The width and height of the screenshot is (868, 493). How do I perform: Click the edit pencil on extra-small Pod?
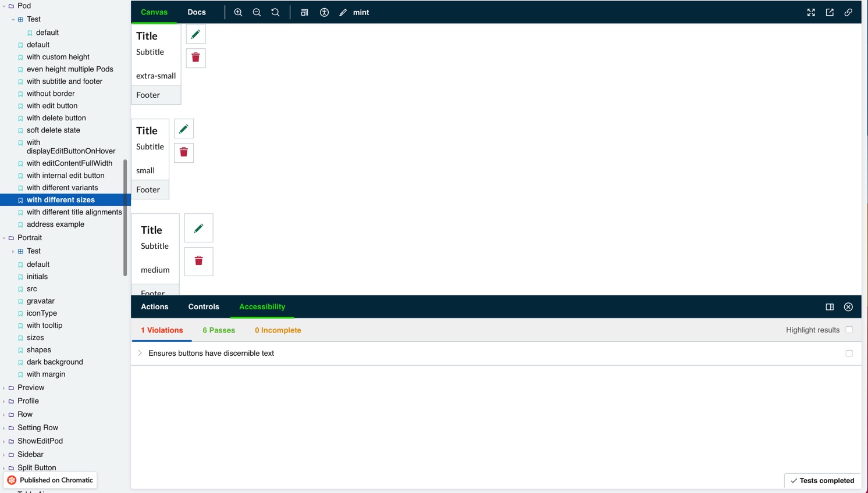(x=196, y=34)
